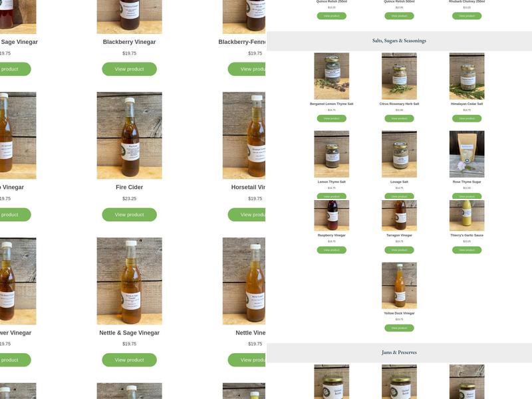View product for Quince Relish 500ml
532x399 pixels.
pos(399,16)
